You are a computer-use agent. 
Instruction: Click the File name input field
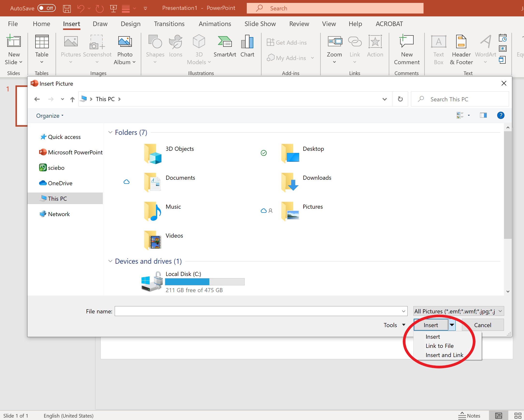pyautogui.click(x=258, y=311)
